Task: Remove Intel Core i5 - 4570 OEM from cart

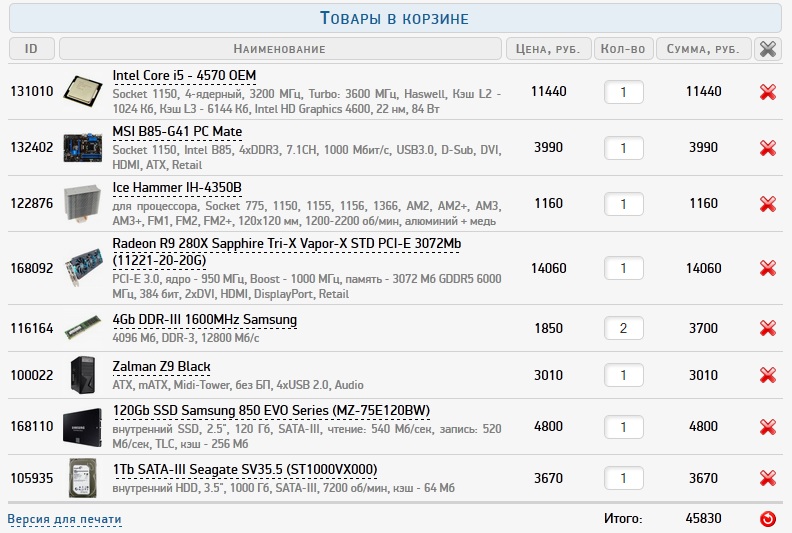Action: (x=767, y=92)
